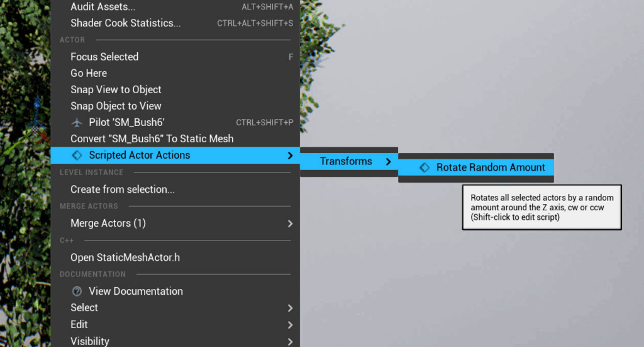The image size is (644, 347).
Task: Click the diamond icon beside Rotate Random Amount
Action: 425,168
